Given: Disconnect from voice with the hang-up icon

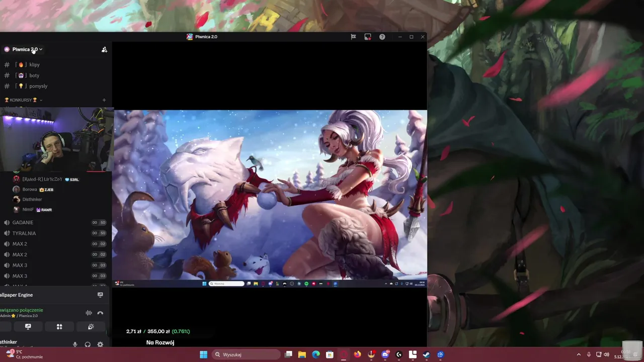Looking at the screenshot, I should 100,313.
